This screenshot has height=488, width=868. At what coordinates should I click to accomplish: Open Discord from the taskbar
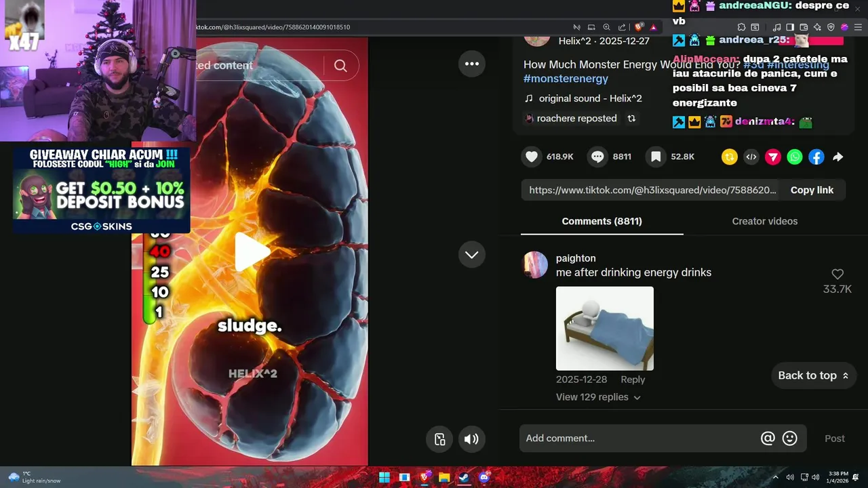point(484,477)
